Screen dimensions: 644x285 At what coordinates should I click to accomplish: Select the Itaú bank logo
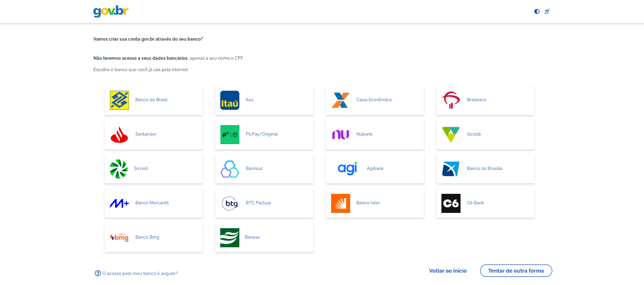(x=229, y=100)
